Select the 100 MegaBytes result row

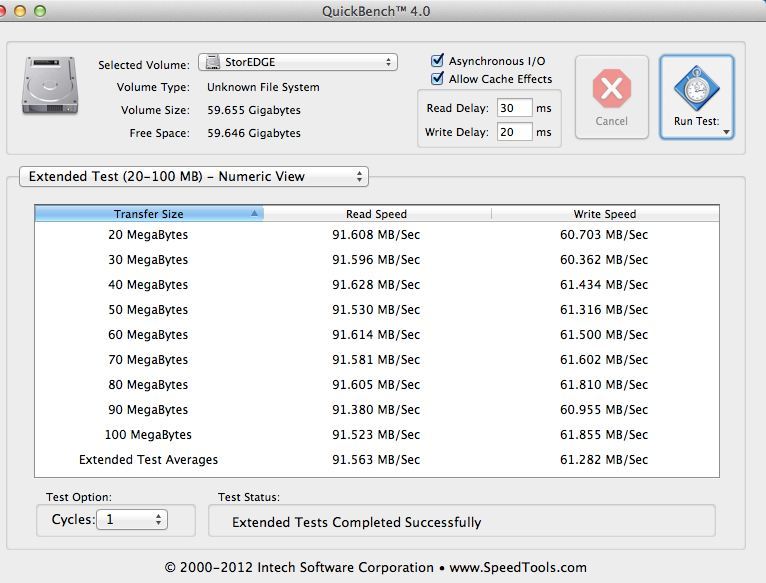(x=376, y=435)
